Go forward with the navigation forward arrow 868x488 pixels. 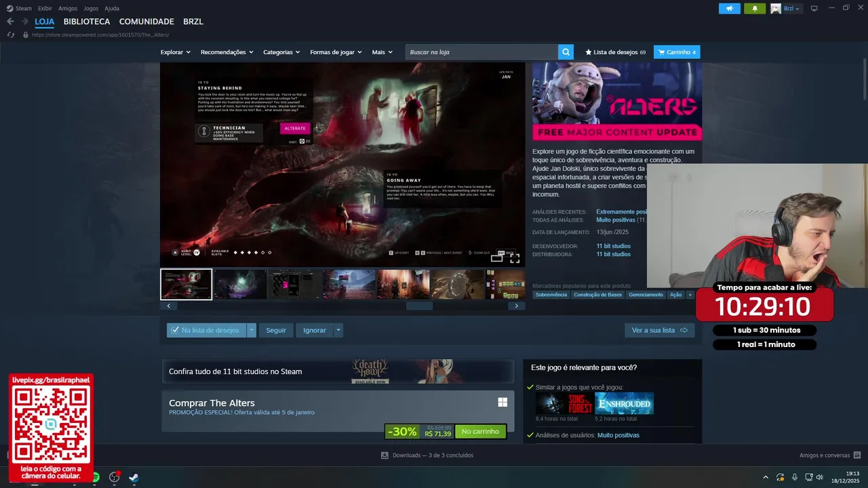click(x=24, y=22)
